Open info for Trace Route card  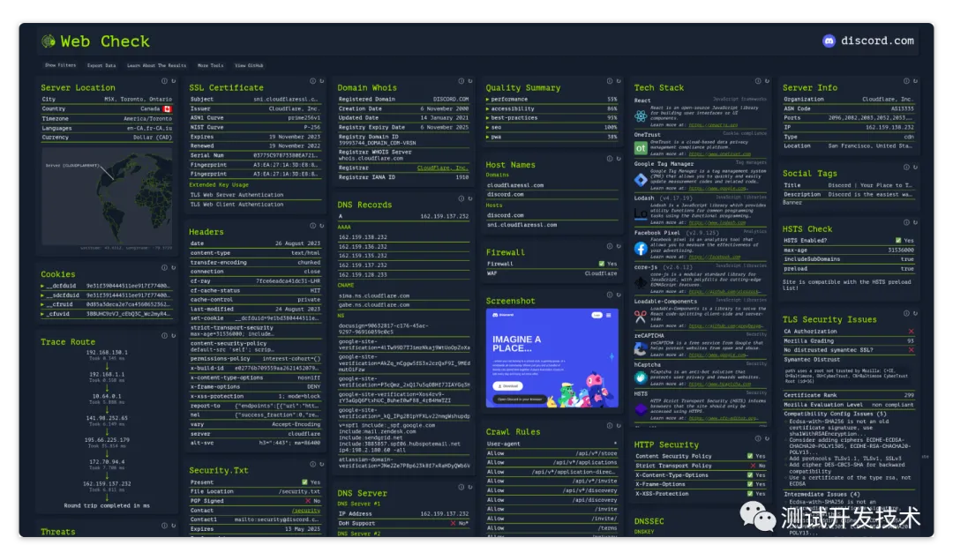[164, 335]
